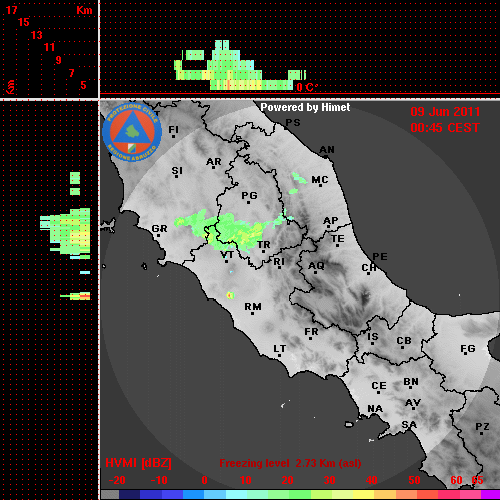Click the gray swatch at color bar's left end
This screenshot has width=500, height=500.
[x=110, y=494]
